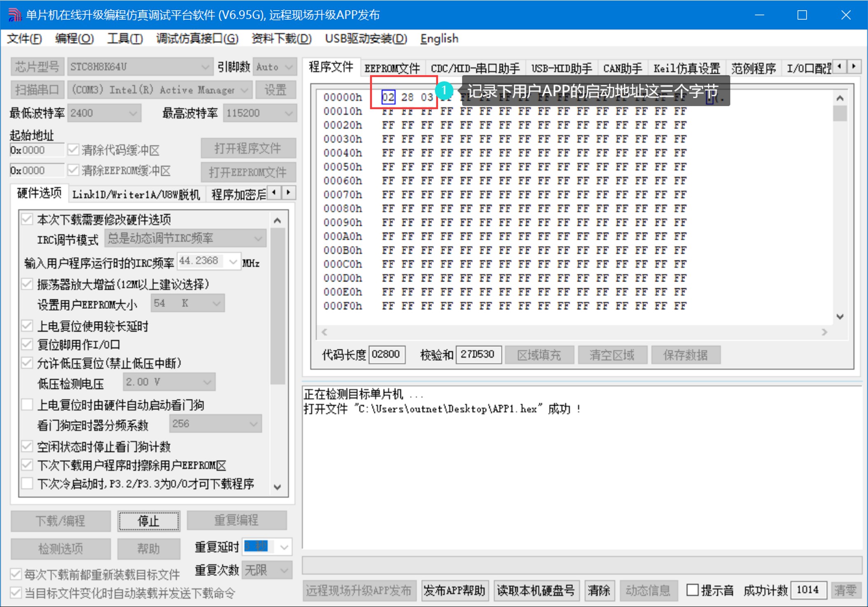
Task: Click the STC app logo in title bar
Action: 15,15
